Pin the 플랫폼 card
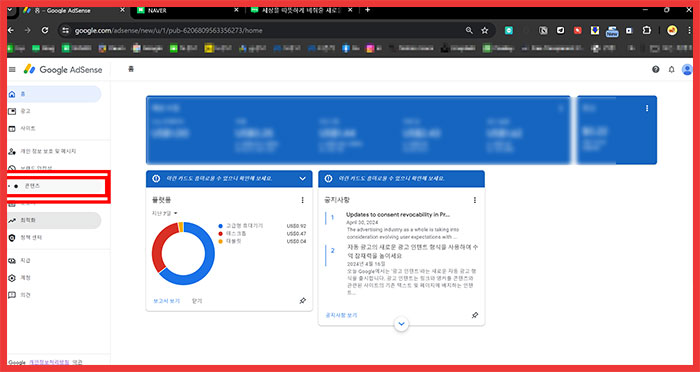 click(302, 301)
